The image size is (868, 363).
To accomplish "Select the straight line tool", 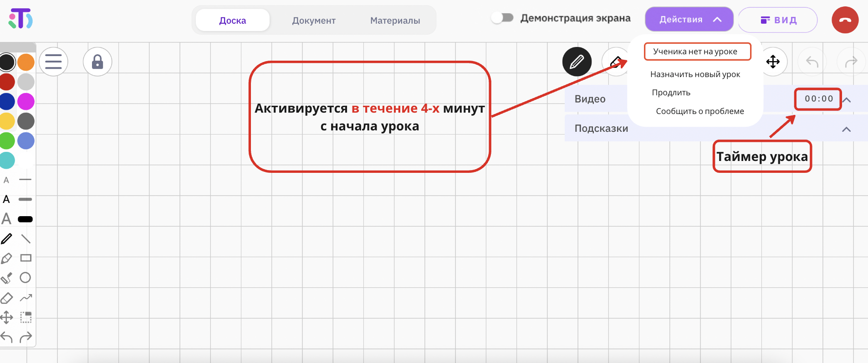I will tap(26, 239).
